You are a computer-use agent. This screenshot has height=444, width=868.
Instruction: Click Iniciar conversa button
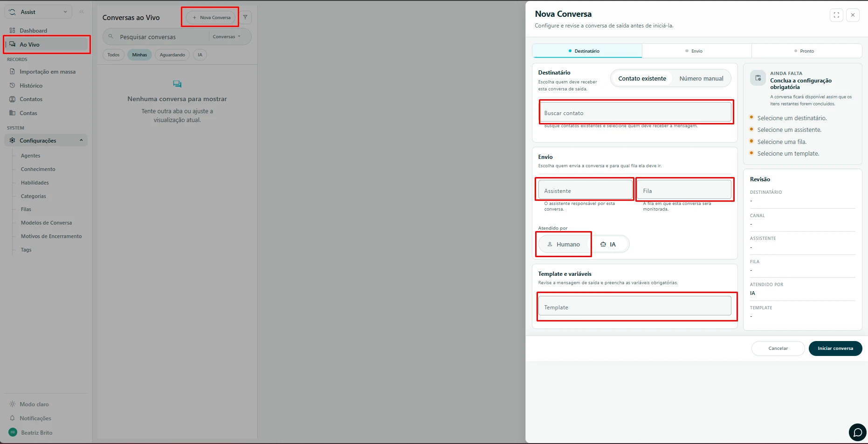tap(835, 348)
